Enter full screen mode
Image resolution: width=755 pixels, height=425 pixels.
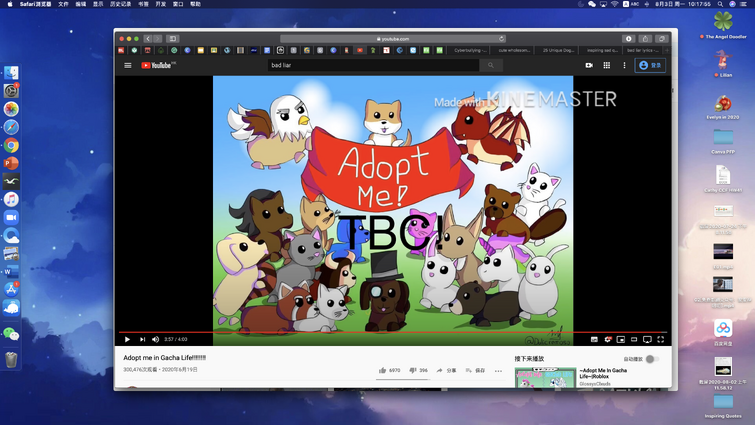click(661, 339)
